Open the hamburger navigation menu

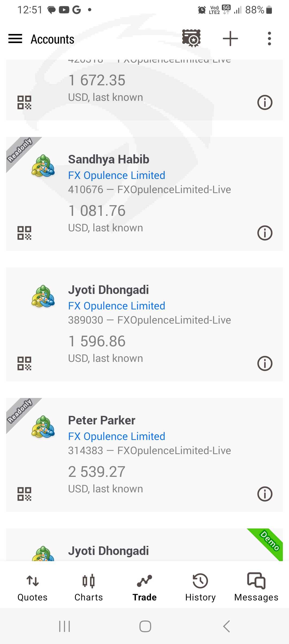point(15,39)
